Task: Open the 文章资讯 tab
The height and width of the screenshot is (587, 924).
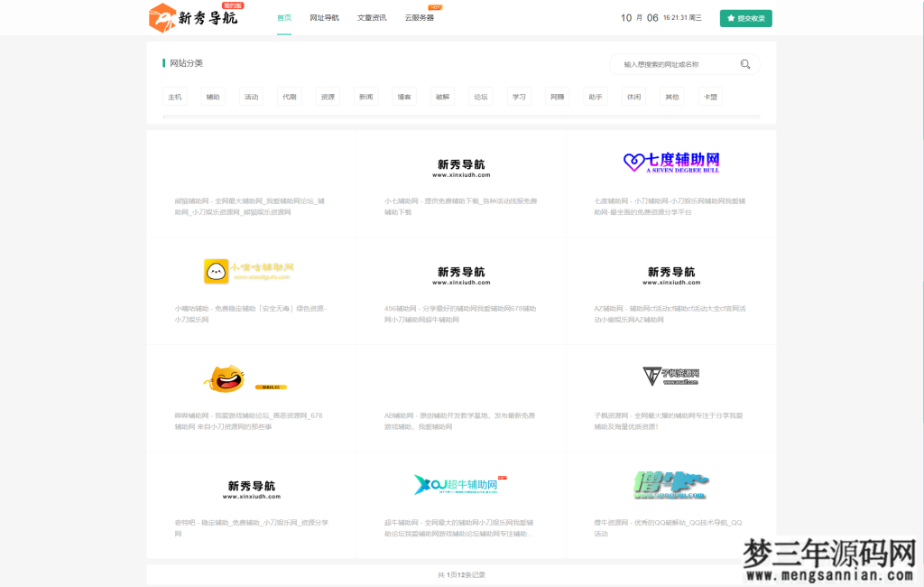Action: click(x=371, y=17)
